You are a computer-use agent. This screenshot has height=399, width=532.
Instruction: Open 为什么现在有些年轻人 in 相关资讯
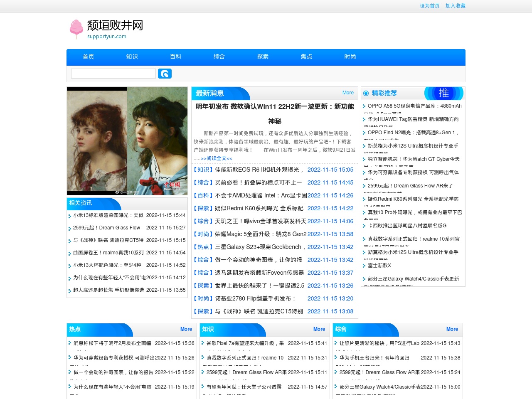click(x=109, y=278)
